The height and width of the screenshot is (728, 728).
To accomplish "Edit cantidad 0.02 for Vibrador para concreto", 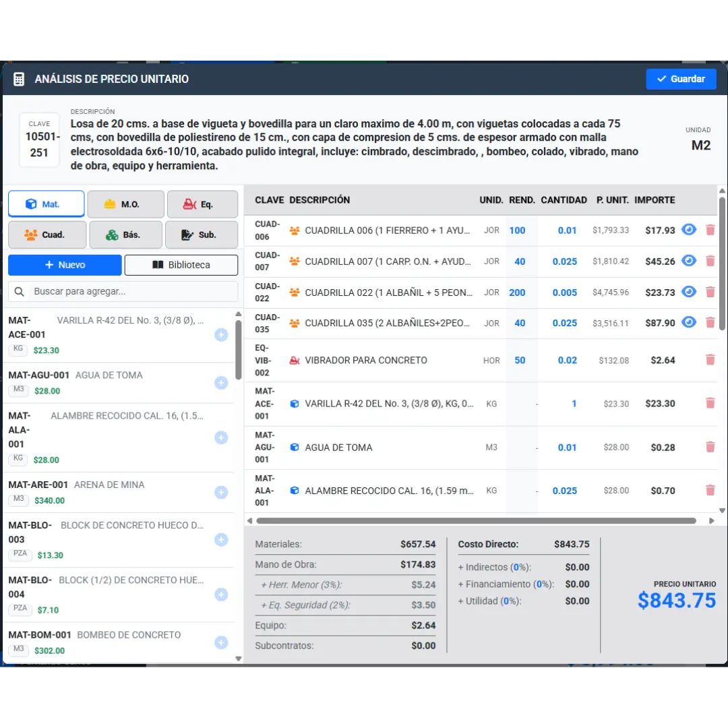I will click(568, 360).
